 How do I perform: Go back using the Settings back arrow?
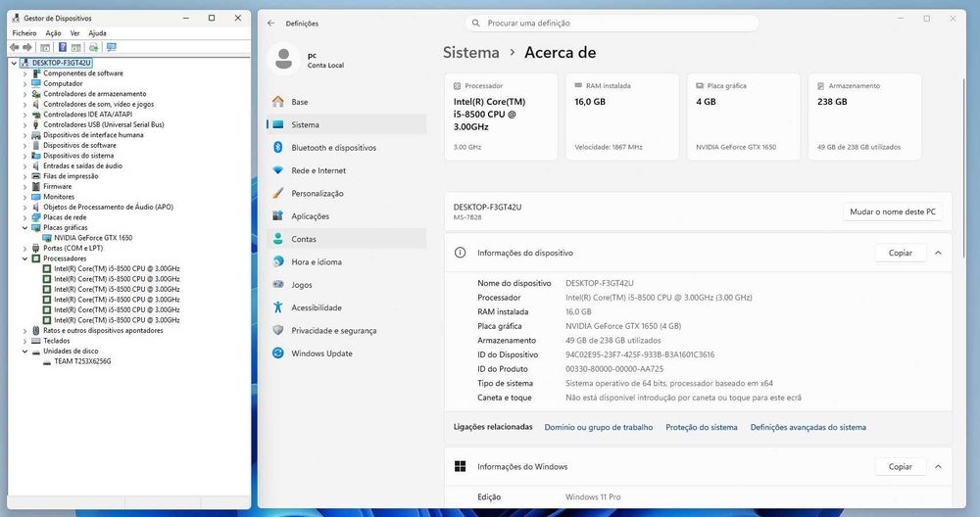pyautogui.click(x=270, y=23)
